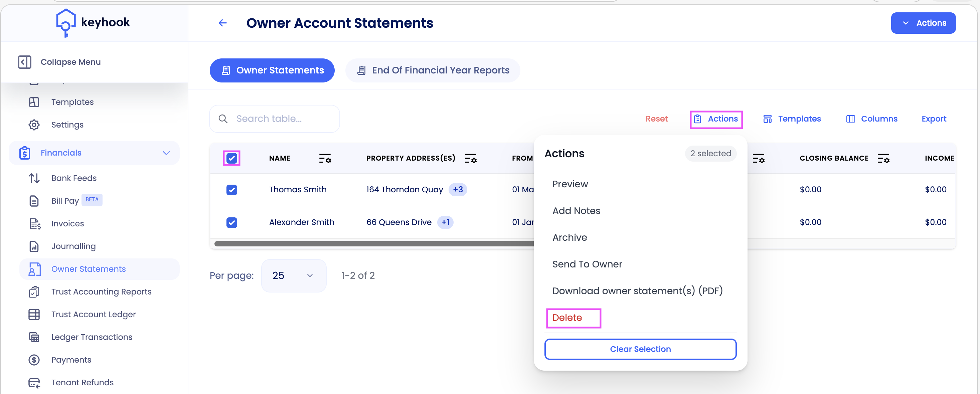
Task: Click the Invoices icon in sidebar
Action: [x=35, y=224]
